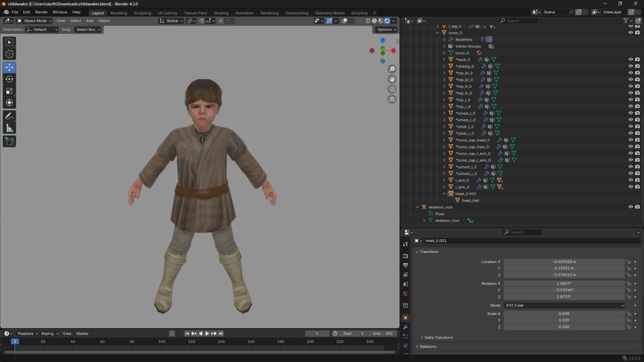
Task: Open Object Mode dropdown
Action: 34,21
